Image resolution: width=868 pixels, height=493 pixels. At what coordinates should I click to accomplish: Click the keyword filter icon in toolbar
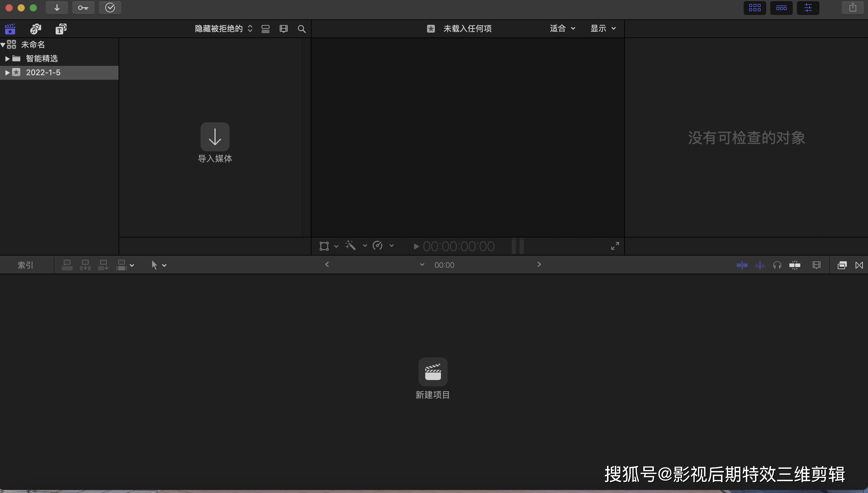point(83,8)
